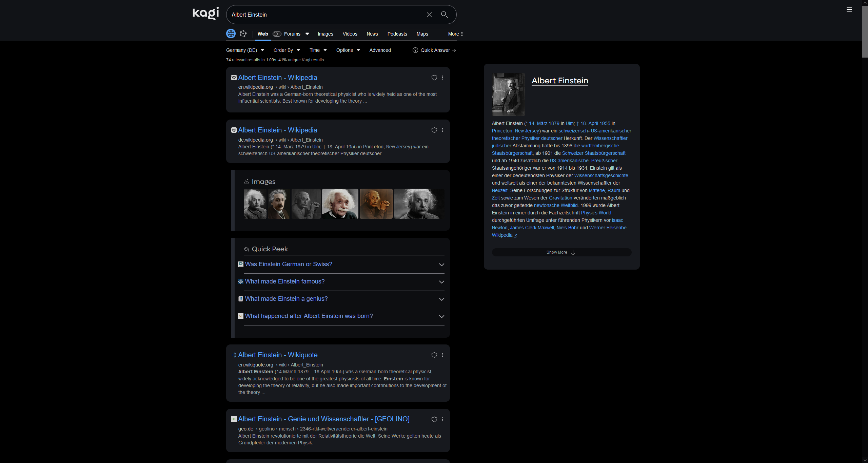Clear the search query with X
The width and height of the screenshot is (868, 463).
click(x=429, y=15)
